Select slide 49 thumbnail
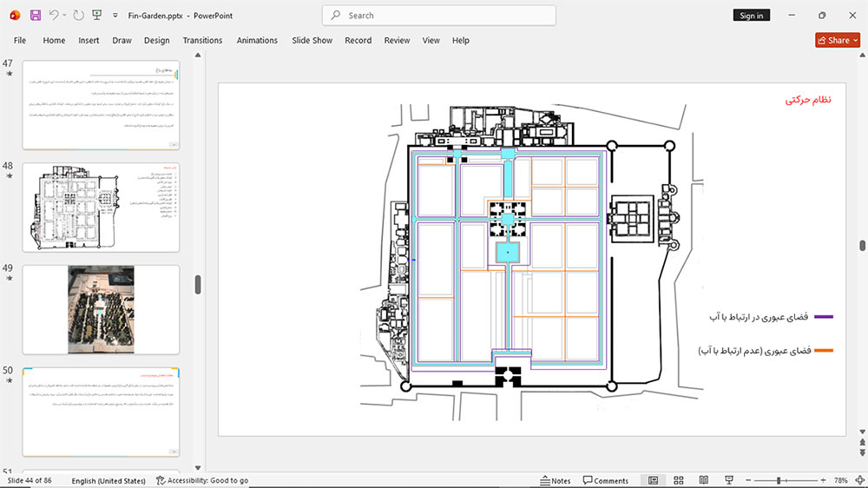The height and width of the screenshot is (488, 868). (101, 309)
